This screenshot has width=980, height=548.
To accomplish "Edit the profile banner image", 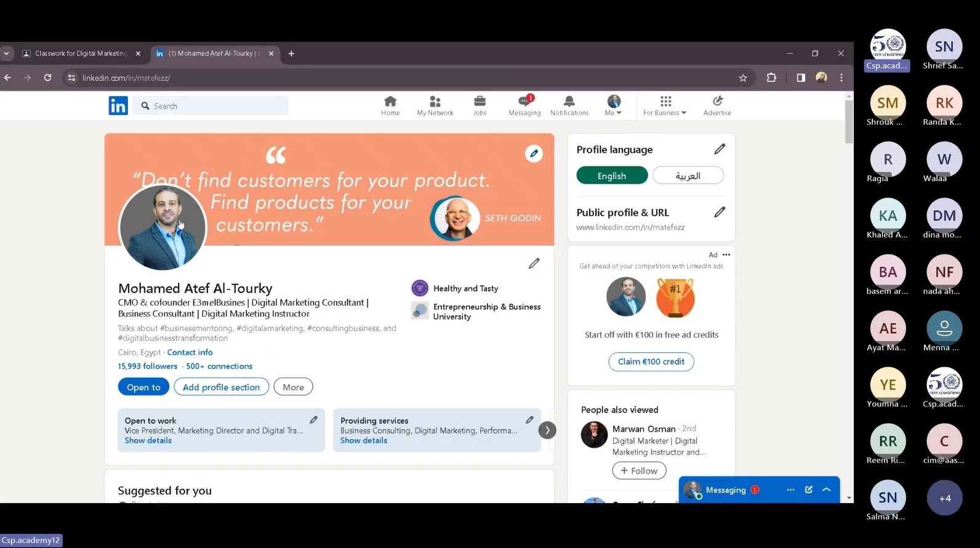I will [x=534, y=154].
